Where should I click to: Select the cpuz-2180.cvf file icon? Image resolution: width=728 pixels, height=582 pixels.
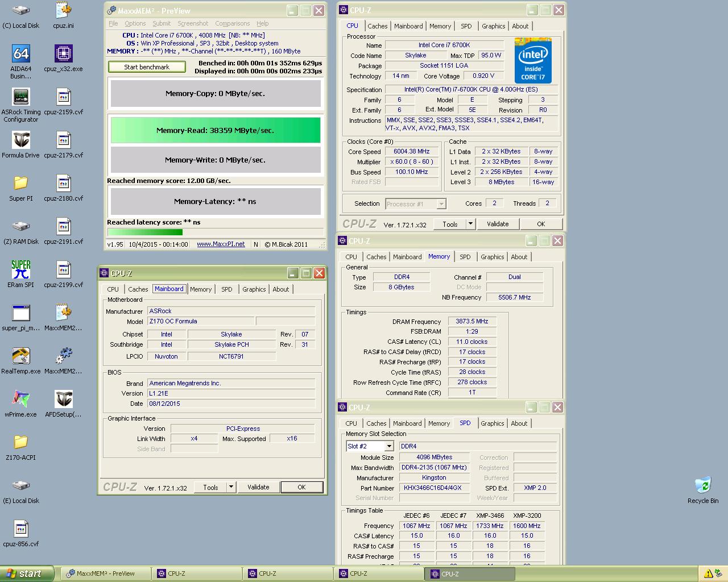[63, 188]
